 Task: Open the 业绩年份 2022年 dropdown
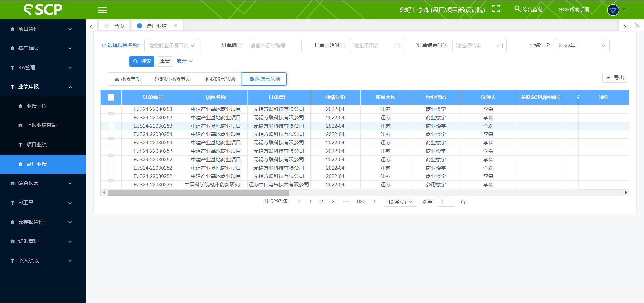582,46
